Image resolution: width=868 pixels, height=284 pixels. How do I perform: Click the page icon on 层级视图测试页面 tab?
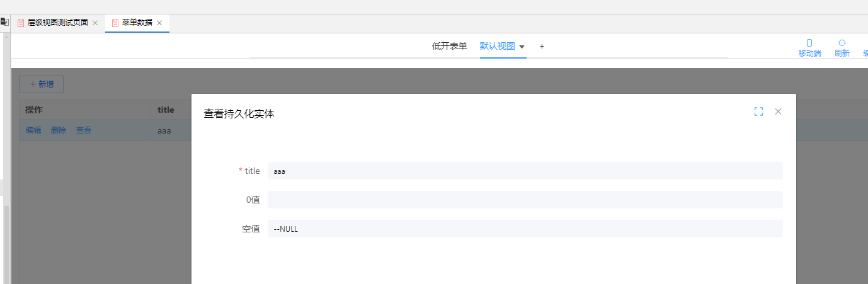[21, 23]
